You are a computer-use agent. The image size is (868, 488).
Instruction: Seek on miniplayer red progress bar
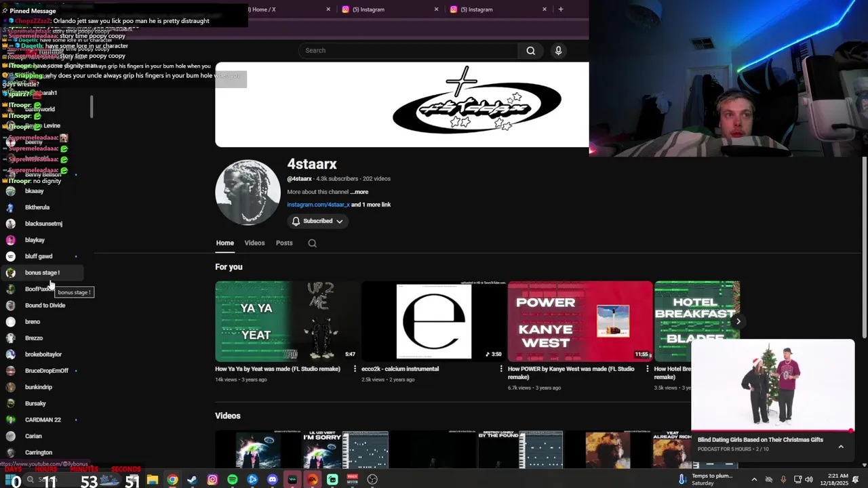[x=772, y=430]
